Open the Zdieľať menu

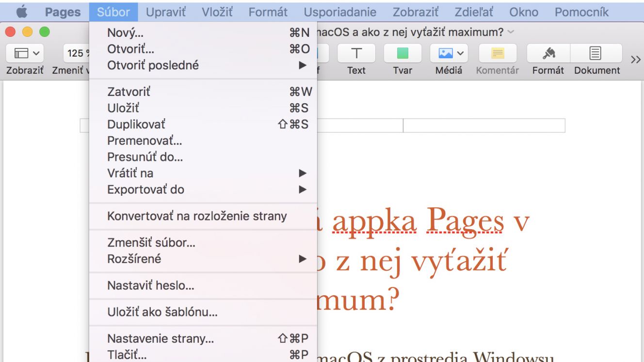(474, 12)
